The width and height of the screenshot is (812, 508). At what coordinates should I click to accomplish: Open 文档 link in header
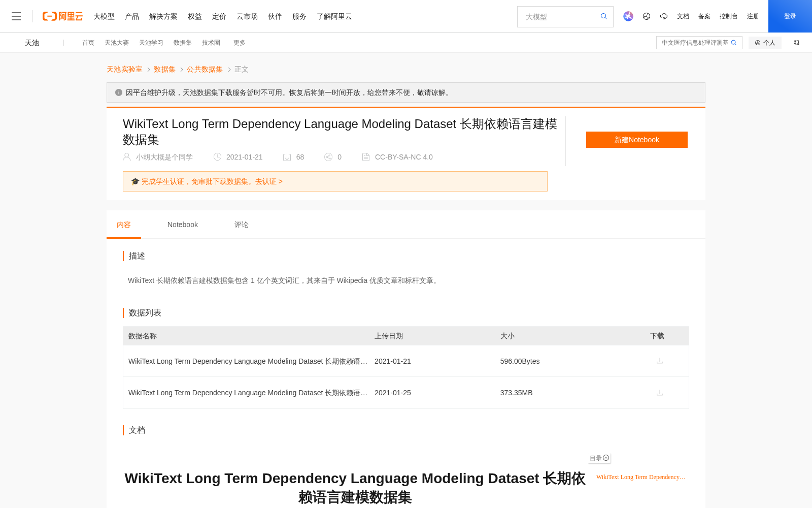coord(683,16)
